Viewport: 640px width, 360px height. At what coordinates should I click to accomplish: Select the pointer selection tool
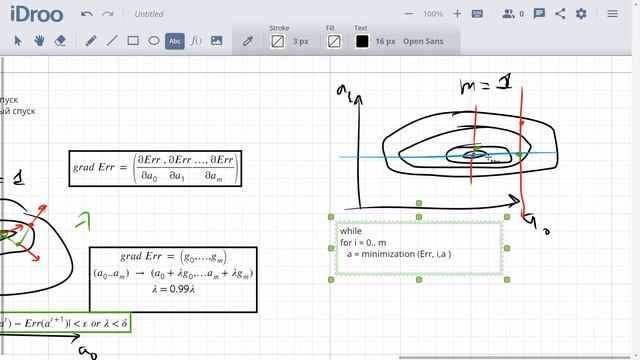coord(18,41)
